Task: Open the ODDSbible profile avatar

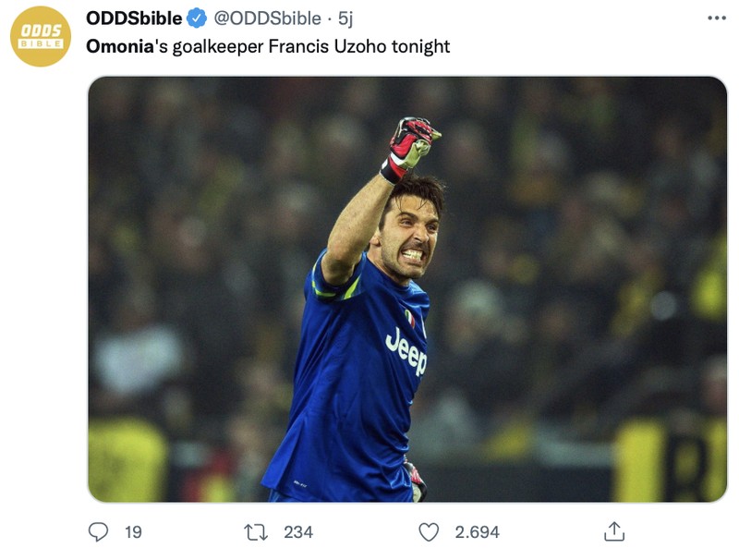Action: point(40,31)
